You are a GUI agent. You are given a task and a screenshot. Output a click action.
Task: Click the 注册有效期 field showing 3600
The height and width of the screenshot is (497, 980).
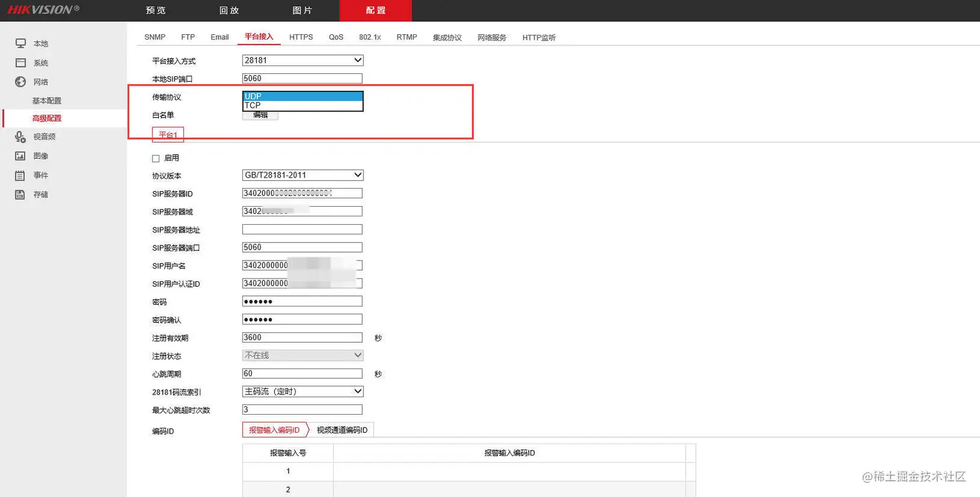click(302, 338)
